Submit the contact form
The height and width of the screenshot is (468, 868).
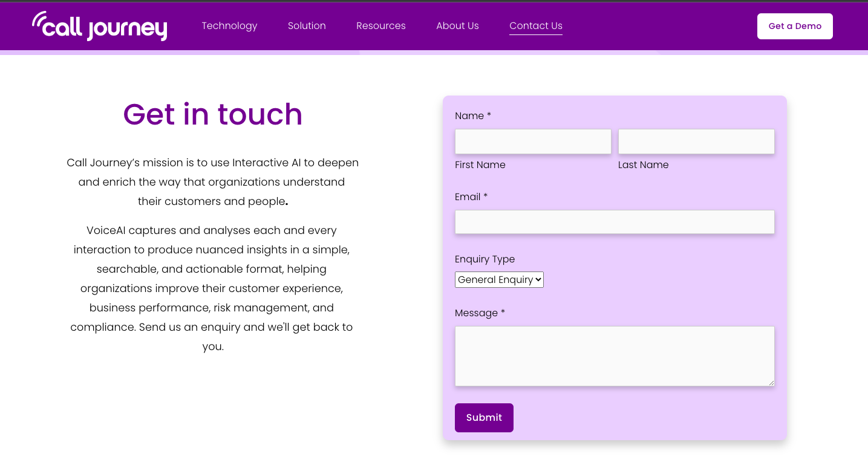pos(484,418)
